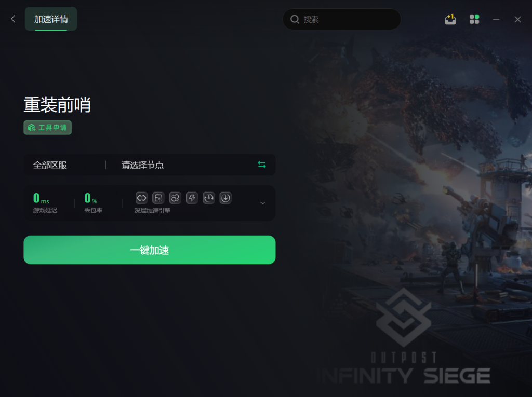Click the swap node arrows icon

pos(262,165)
